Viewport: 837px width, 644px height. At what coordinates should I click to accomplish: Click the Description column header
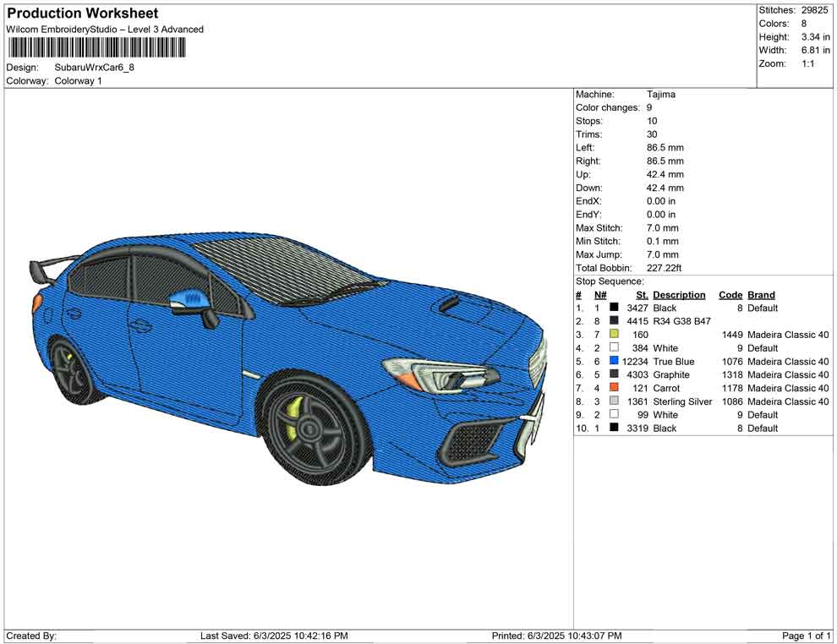click(679, 295)
